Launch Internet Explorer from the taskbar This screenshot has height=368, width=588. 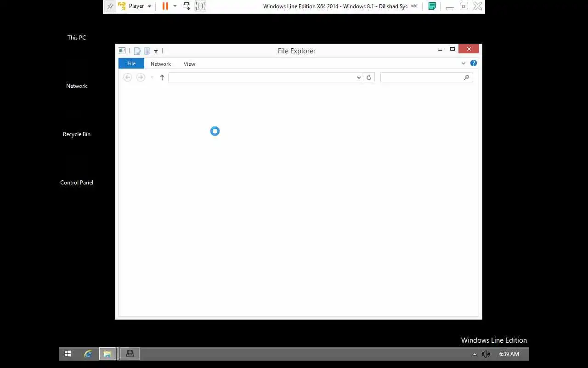point(88,354)
